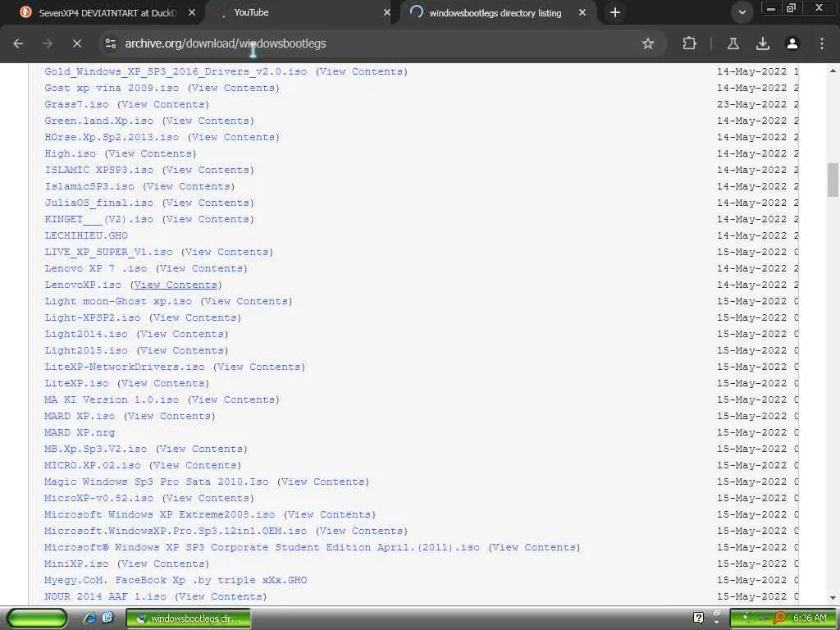Open ISLAMIC XPSP3.iso link
Screen dimensions: 840x630
pyautogui.click(x=98, y=170)
